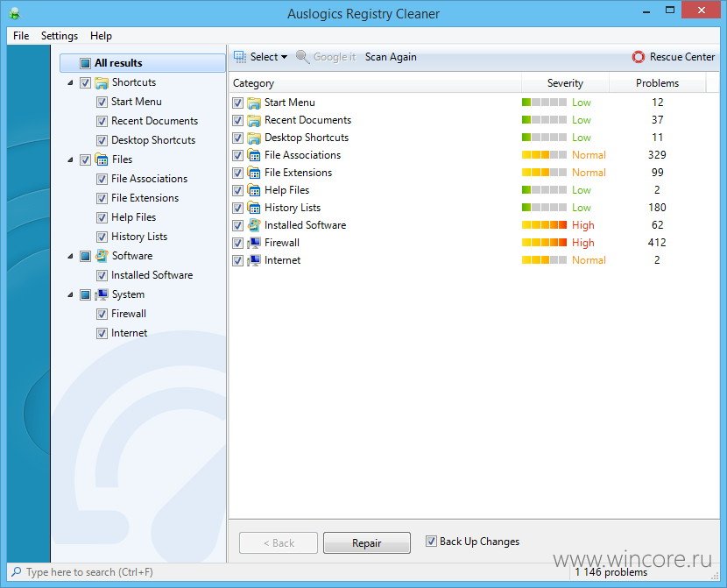Open the Select dropdown in the toolbar
727x588 pixels.
[260, 57]
